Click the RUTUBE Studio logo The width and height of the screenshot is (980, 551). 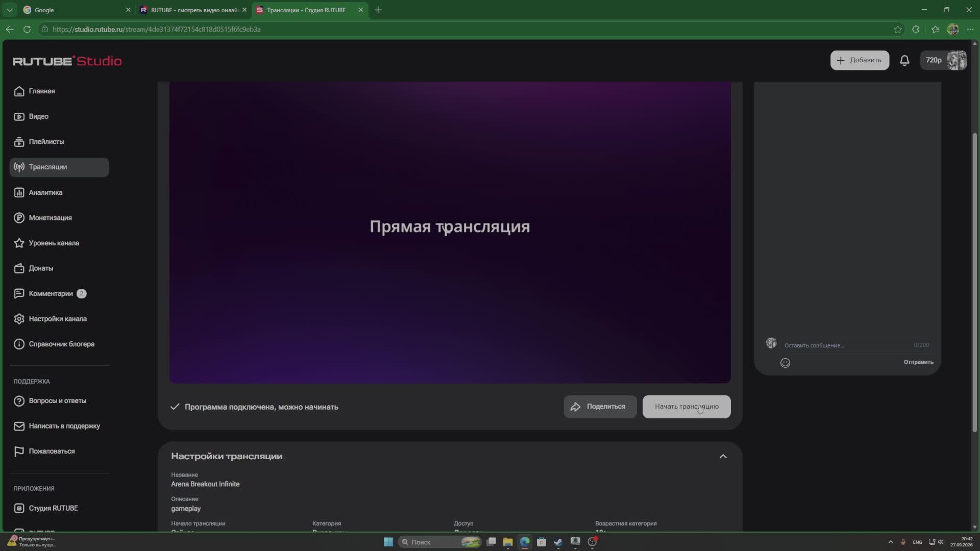click(x=67, y=61)
